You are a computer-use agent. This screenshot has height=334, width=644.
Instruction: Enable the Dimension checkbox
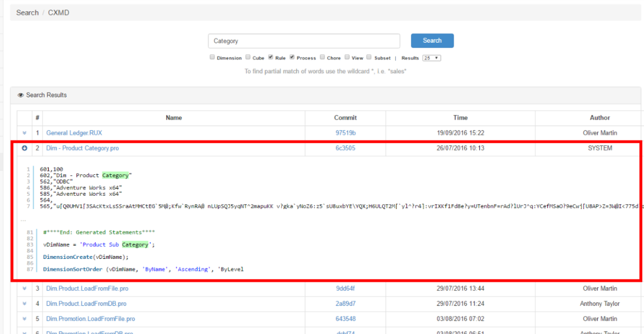(212, 57)
